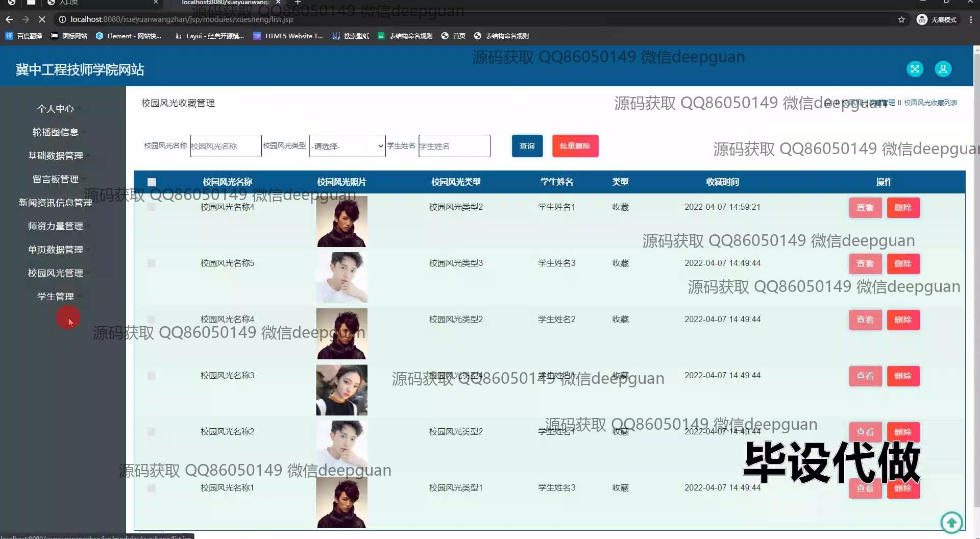Click the 查询 search button
980x539 pixels.
point(527,146)
